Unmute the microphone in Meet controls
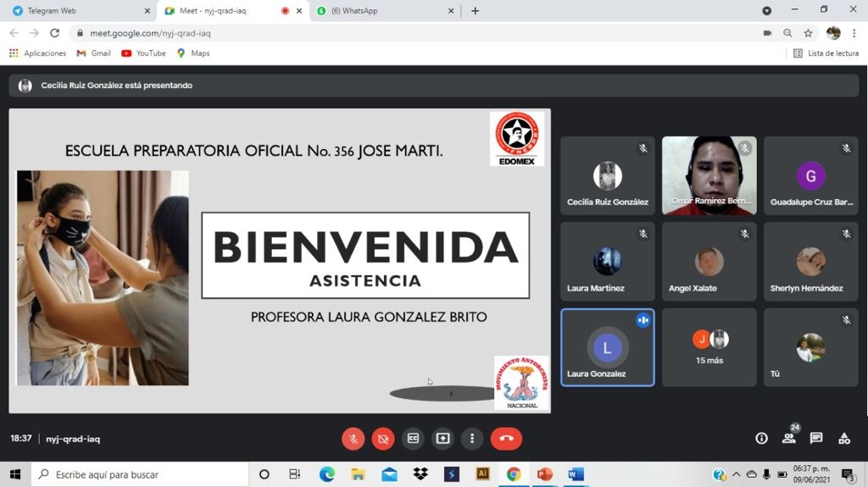Image resolution: width=868 pixels, height=487 pixels. pyautogui.click(x=353, y=439)
